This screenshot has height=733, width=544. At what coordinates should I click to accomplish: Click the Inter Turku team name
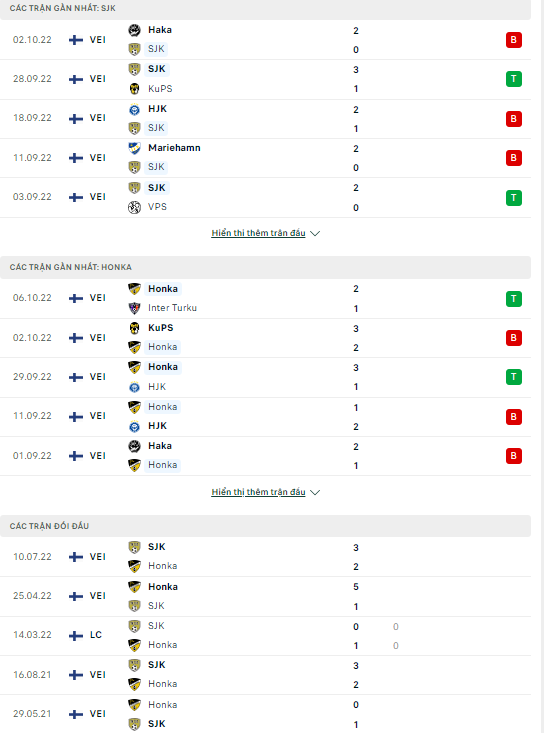[x=172, y=308]
